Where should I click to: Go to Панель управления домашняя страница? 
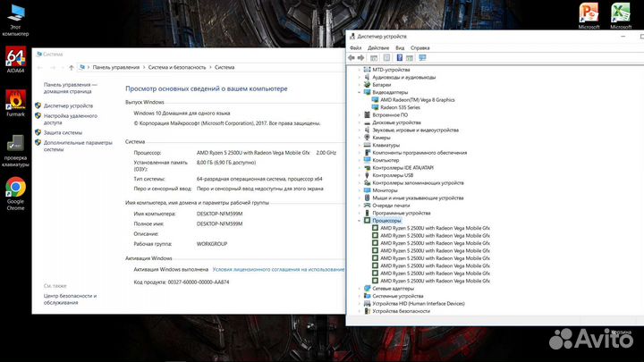[x=71, y=88]
